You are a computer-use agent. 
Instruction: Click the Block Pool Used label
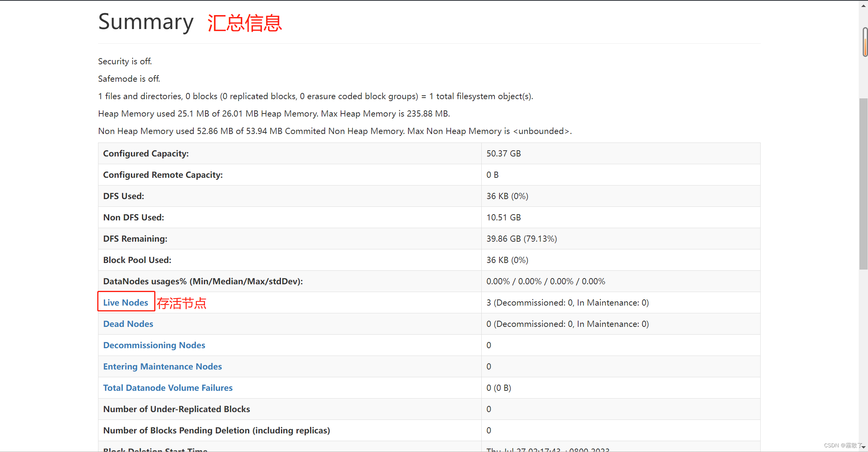pyautogui.click(x=137, y=260)
